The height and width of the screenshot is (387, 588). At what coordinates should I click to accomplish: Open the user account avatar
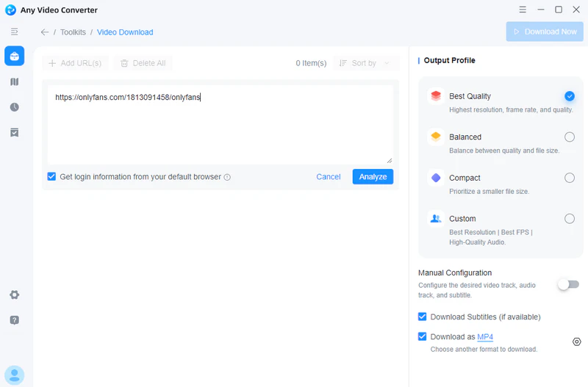(x=14, y=375)
